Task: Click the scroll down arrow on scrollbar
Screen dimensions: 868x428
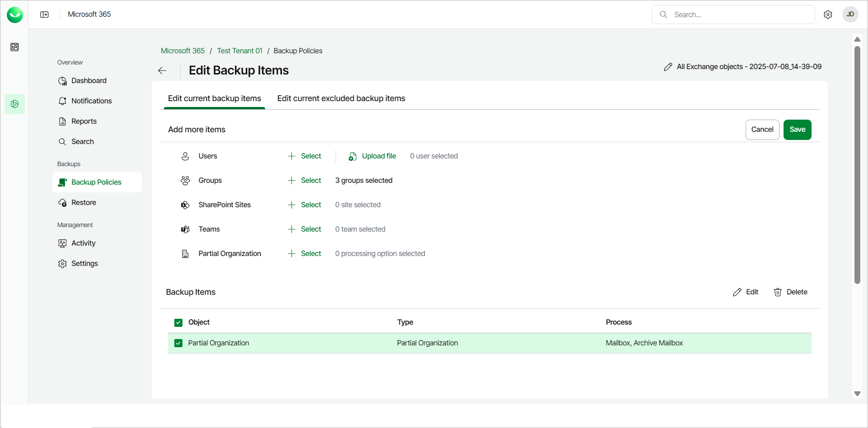Action: 857,394
